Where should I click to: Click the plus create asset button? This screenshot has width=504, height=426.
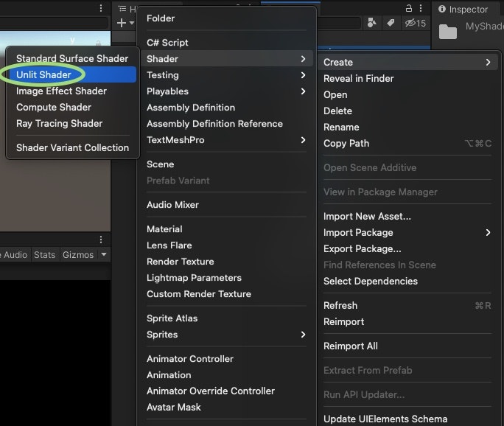pos(122,23)
